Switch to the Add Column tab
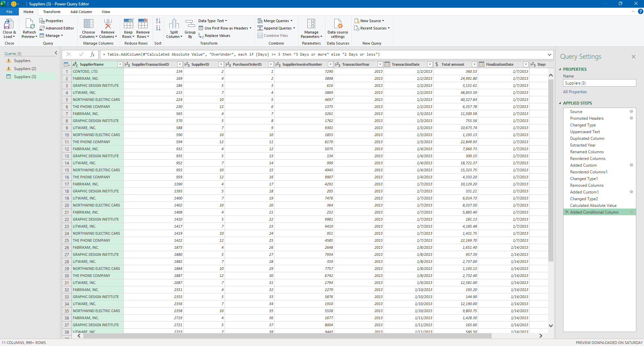The image size is (644, 346). coord(81,12)
